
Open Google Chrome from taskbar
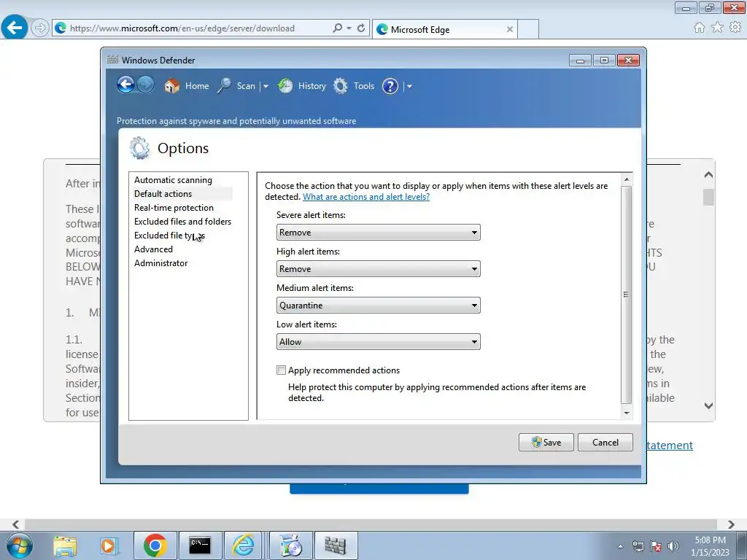(155, 545)
